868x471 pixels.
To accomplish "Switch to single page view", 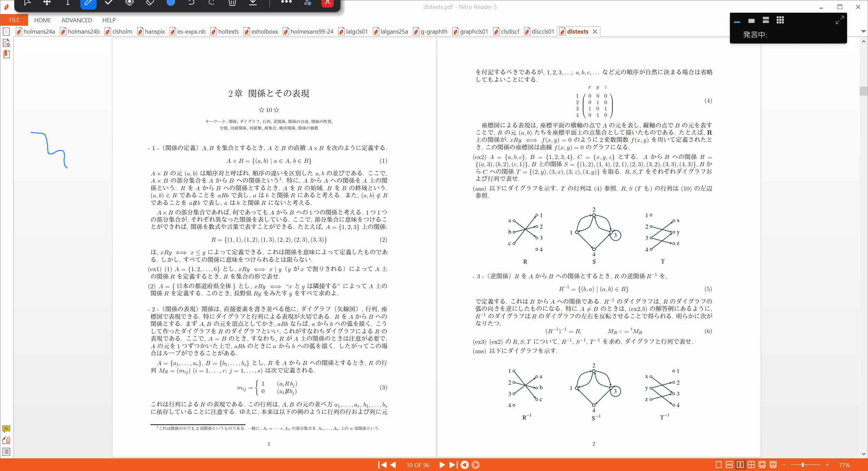I will pyautogui.click(x=719, y=465).
